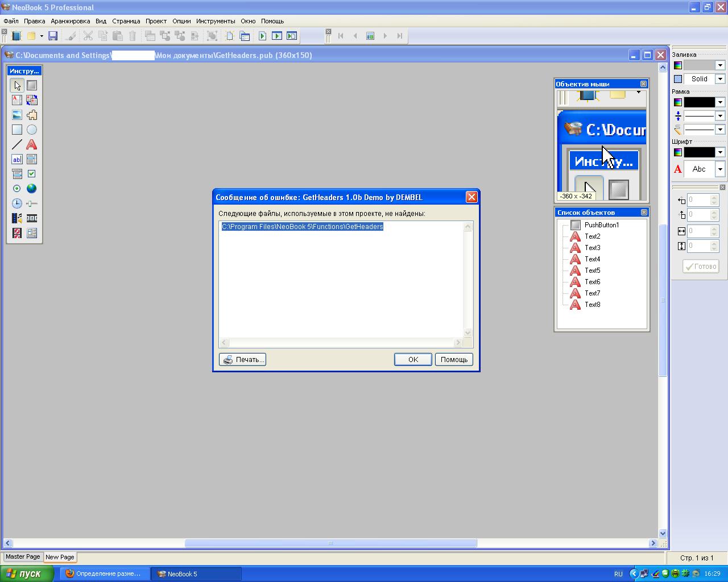The image size is (728, 582).
Task: Choose the animated GIF filmstrip tool
Action: [x=32, y=218]
